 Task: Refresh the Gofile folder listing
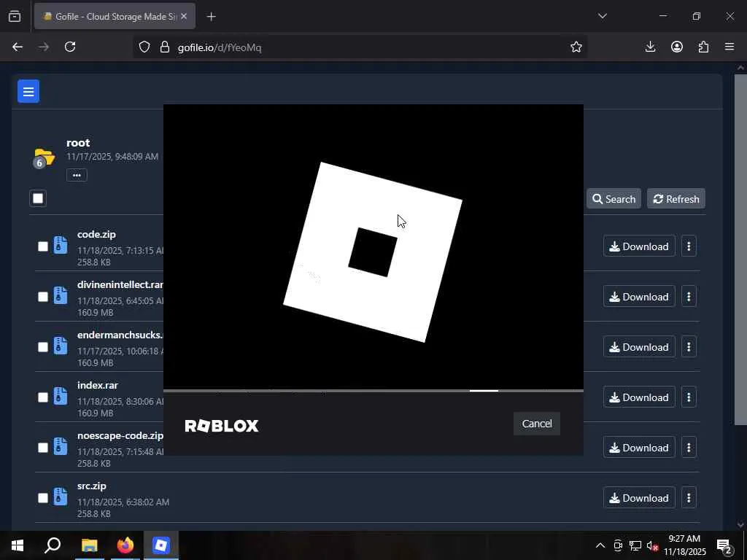coord(676,198)
